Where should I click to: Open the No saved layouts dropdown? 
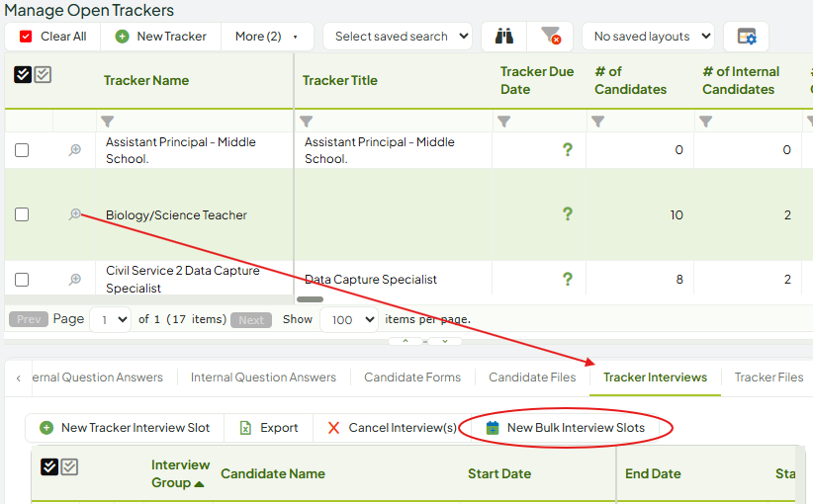point(648,37)
